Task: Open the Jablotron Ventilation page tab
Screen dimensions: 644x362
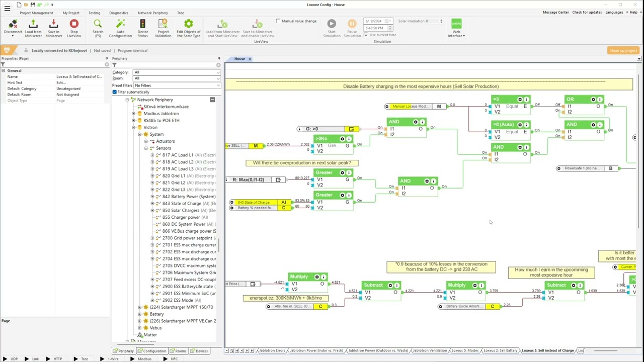Action: click(430, 350)
